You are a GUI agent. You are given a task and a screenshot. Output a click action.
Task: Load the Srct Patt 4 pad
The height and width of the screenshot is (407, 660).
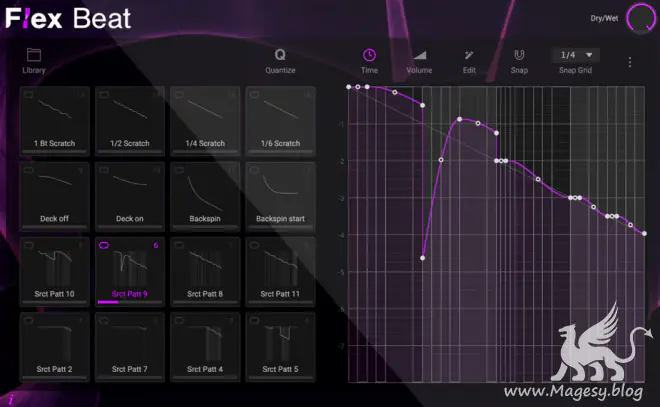[205, 347]
